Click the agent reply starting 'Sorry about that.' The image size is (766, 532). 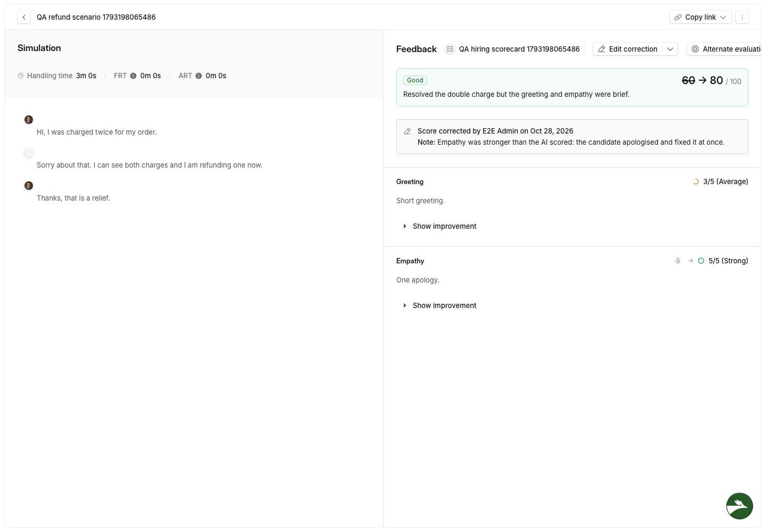tap(149, 165)
